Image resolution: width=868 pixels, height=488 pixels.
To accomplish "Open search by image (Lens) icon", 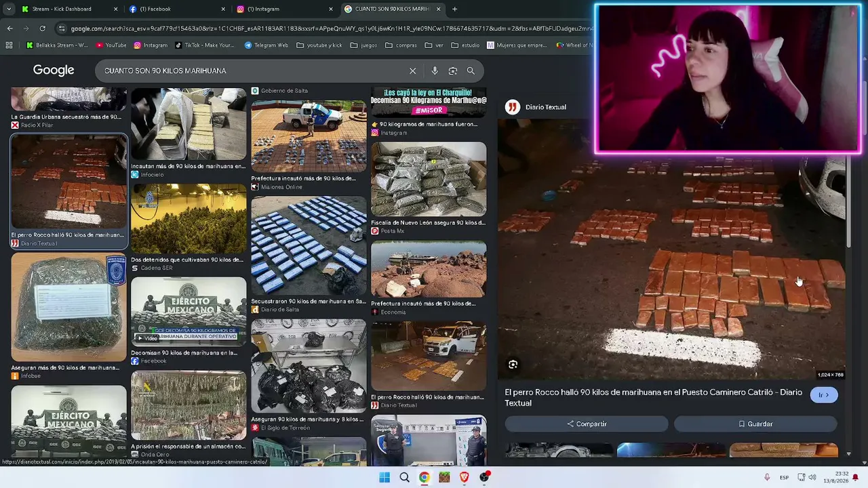I will pyautogui.click(x=453, y=70).
